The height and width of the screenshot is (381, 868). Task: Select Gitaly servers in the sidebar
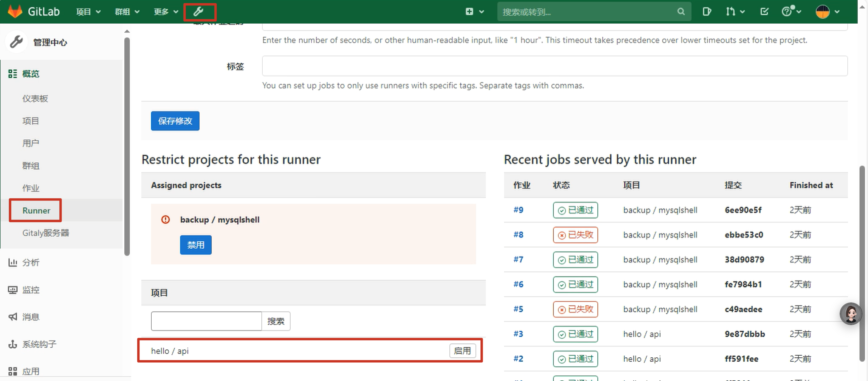click(x=45, y=233)
